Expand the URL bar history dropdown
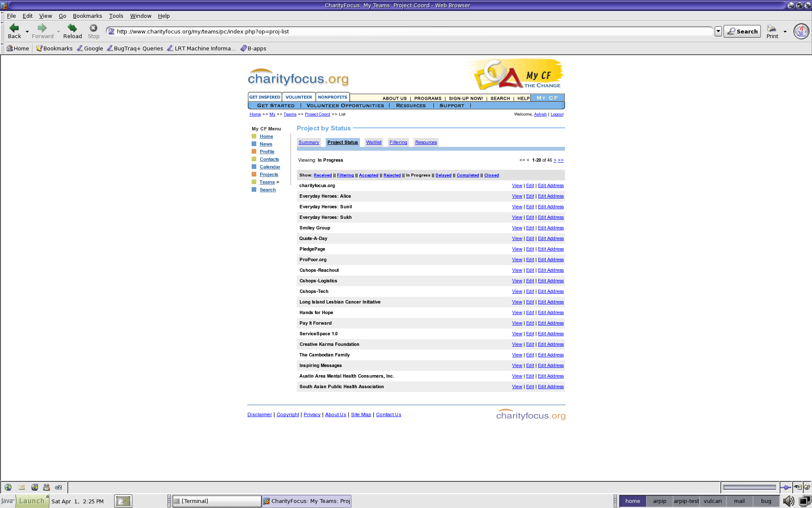The width and height of the screenshot is (812, 508). pyautogui.click(x=718, y=31)
